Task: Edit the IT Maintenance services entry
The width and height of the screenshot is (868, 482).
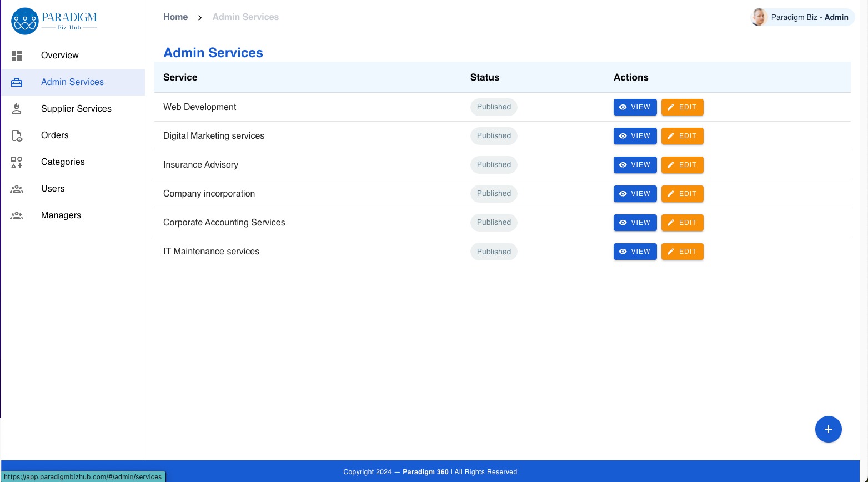Action: click(x=682, y=252)
